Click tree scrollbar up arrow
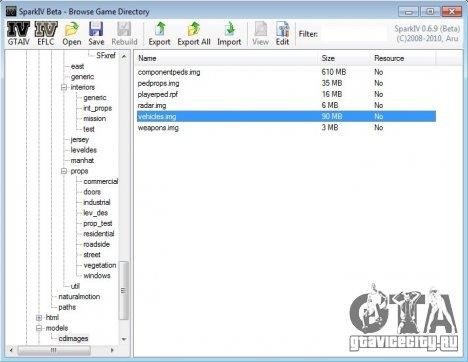 124,57
